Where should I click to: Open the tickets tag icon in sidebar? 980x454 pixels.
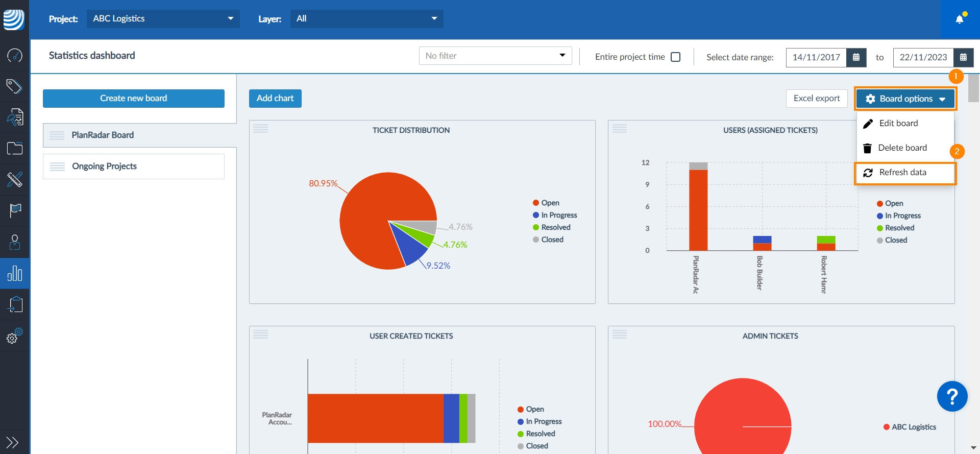click(x=14, y=86)
